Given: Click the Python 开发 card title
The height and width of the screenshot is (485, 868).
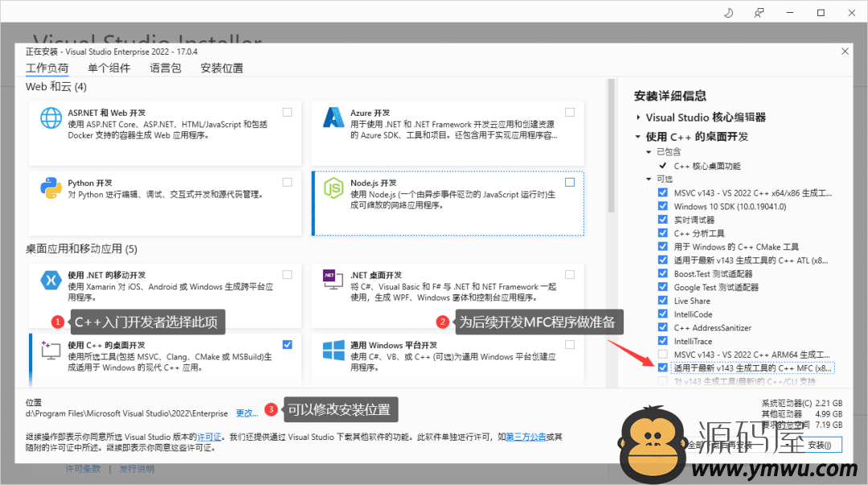Looking at the screenshot, I should [90, 183].
